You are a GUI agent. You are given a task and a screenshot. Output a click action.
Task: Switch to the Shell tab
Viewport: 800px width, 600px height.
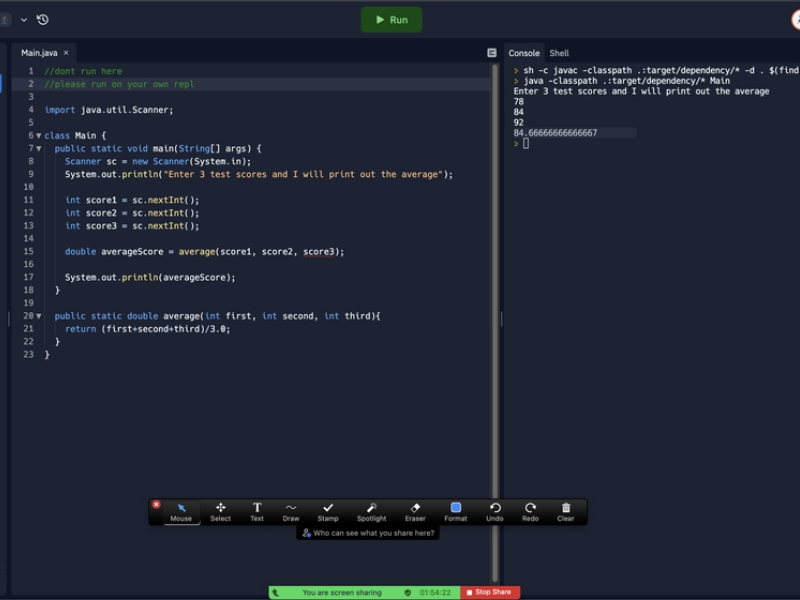pyautogui.click(x=559, y=53)
